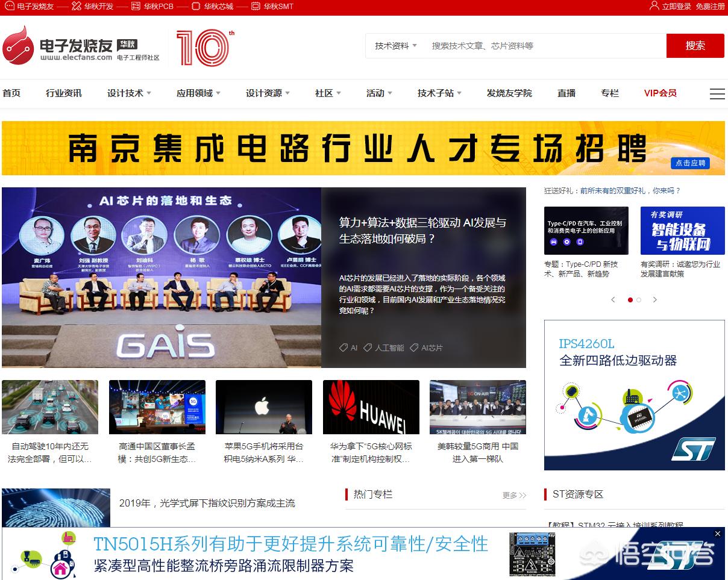Open the TN5015H系列 bottom ad banner
Screen dimensions: 728x580
(363, 554)
